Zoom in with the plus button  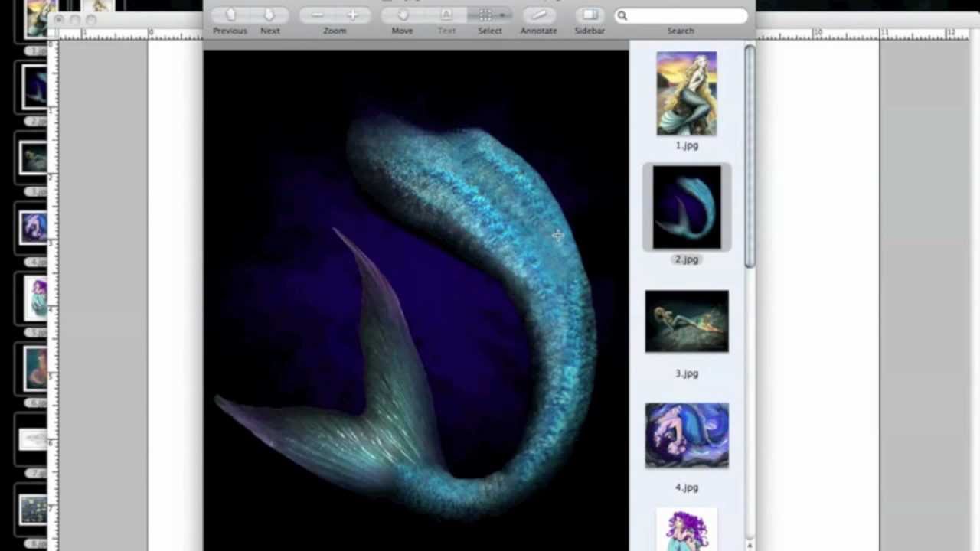(351, 15)
